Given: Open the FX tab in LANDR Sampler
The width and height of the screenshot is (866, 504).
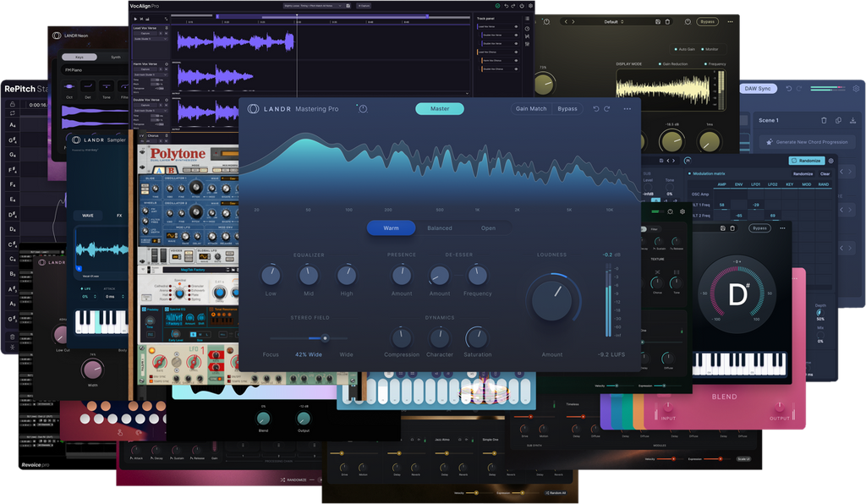Looking at the screenshot, I should point(119,216).
